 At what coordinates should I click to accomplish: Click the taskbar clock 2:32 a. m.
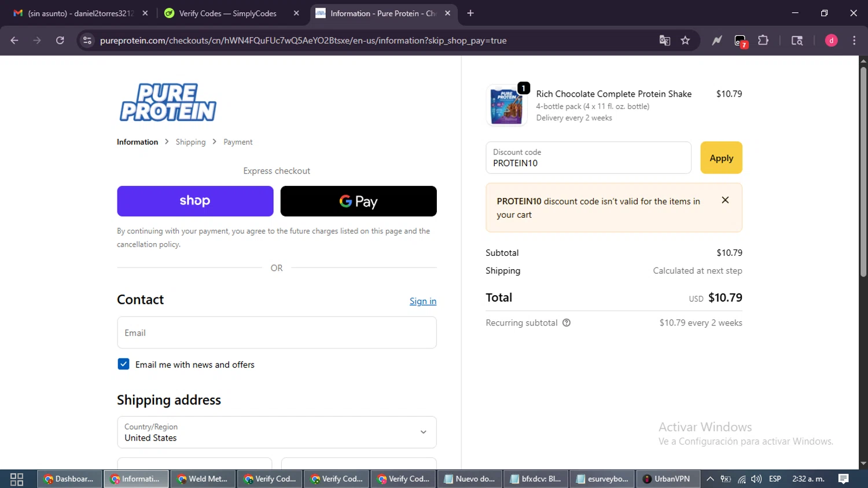pyautogui.click(x=808, y=479)
